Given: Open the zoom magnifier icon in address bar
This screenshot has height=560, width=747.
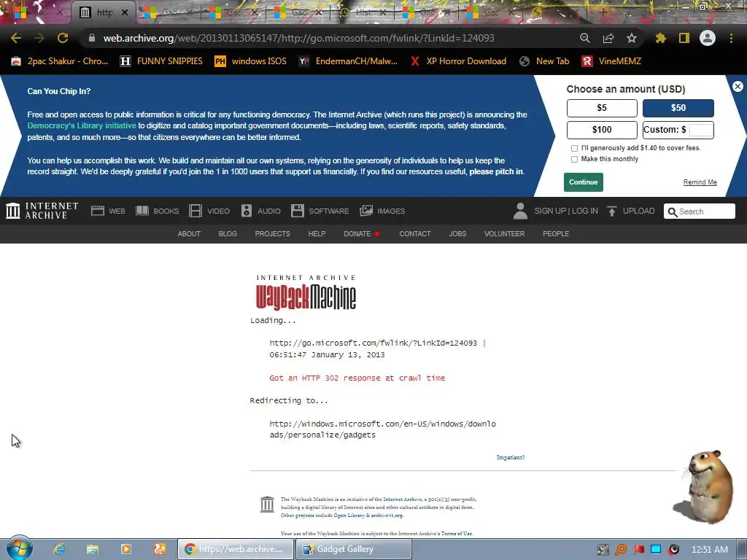Looking at the screenshot, I should pos(585,38).
